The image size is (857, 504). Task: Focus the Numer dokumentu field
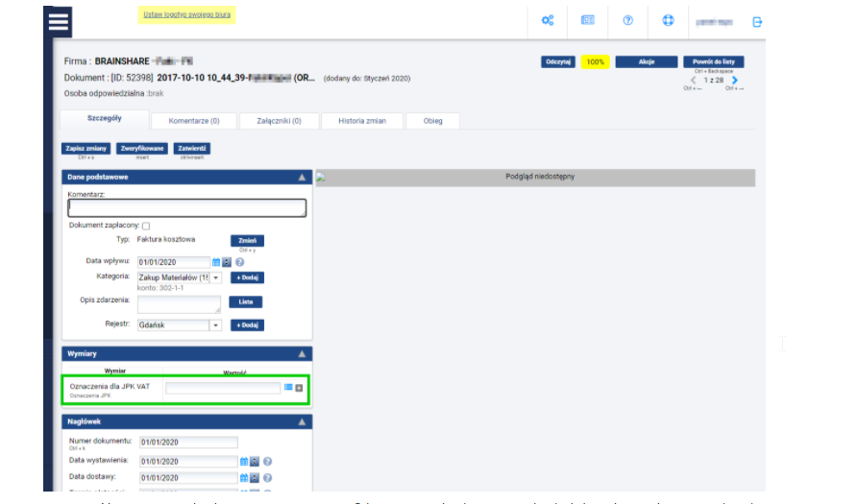point(188,443)
